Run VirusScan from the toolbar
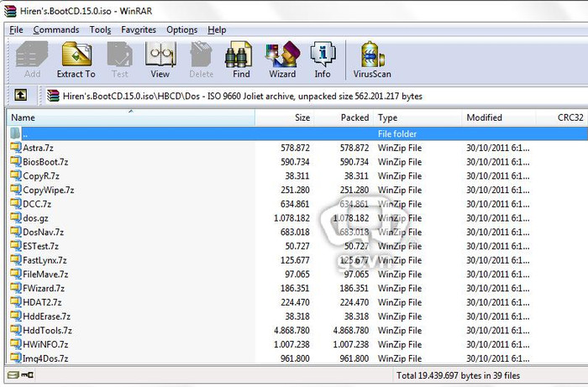The image size is (588, 387). coord(373,60)
